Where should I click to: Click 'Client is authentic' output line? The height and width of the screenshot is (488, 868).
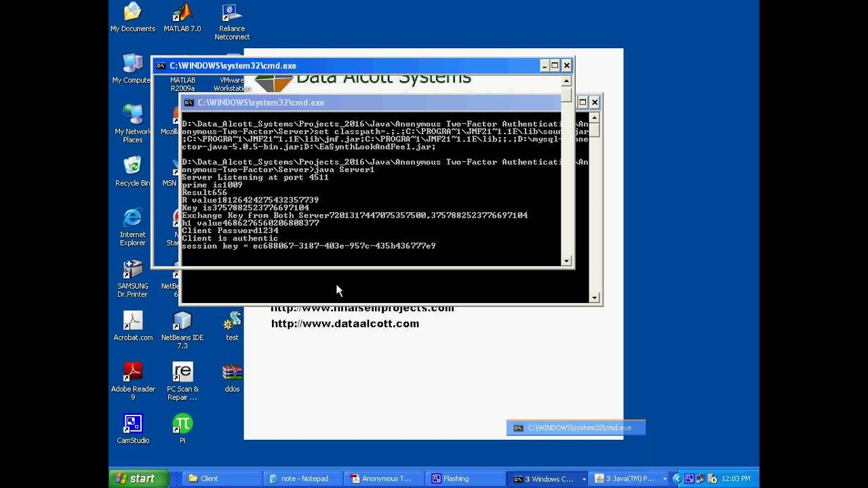point(230,239)
